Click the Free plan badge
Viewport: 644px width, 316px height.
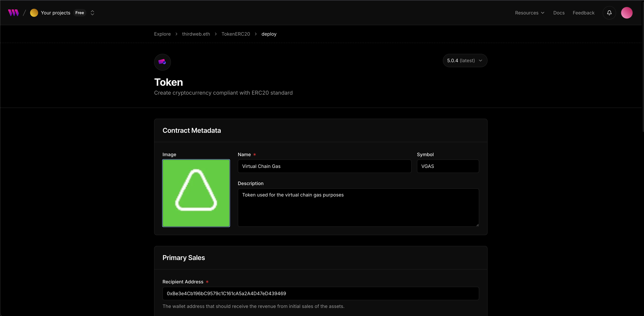(x=79, y=13)
